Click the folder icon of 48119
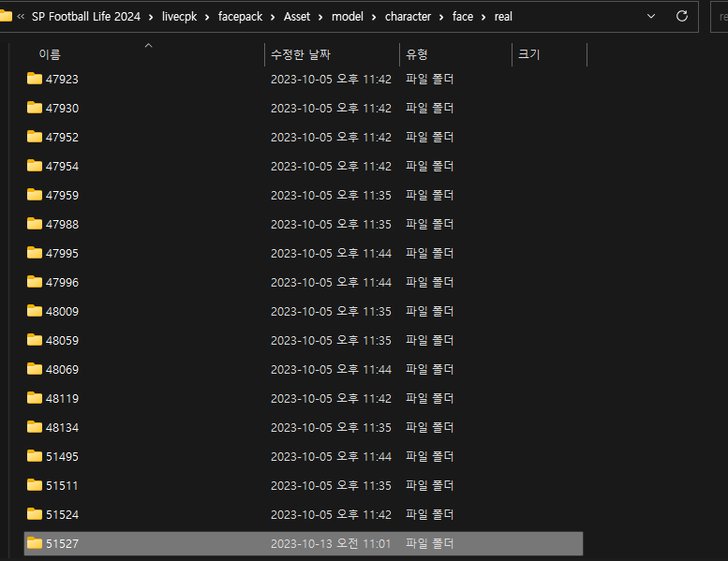The width and height of the screenshot is (728, 561). click(x=35, y=398)
